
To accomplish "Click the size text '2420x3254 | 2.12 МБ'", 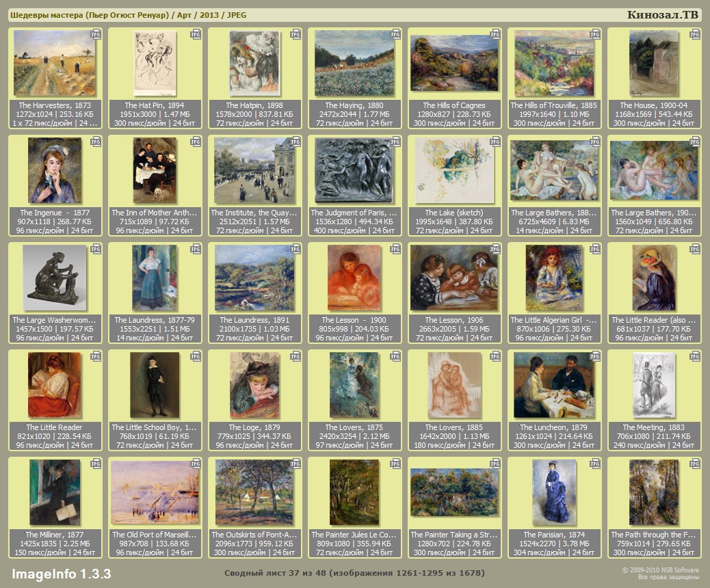I will tap(354, 436).
